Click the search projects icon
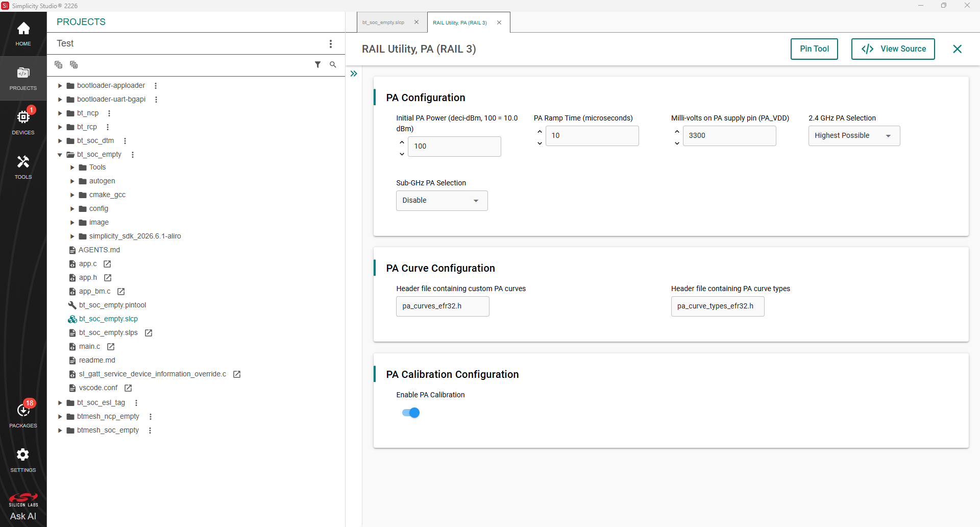 pyautogui.click(x=333, y=64)
